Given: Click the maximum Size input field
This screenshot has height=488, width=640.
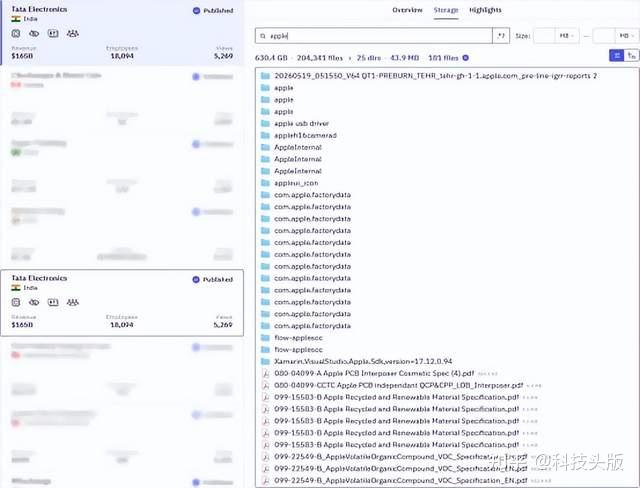Looking at the screenshot, I should [x=604, y=36].
